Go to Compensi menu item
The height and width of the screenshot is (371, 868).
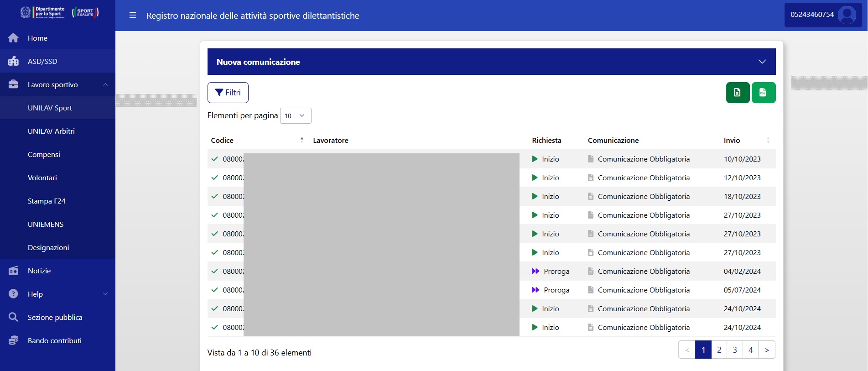[x=44, y=154]
